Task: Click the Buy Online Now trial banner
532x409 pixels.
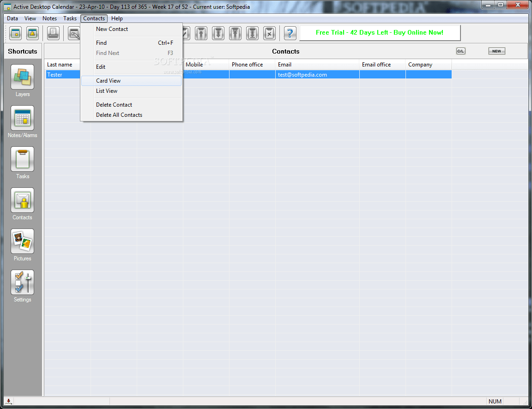Action: tap(380, 33)
